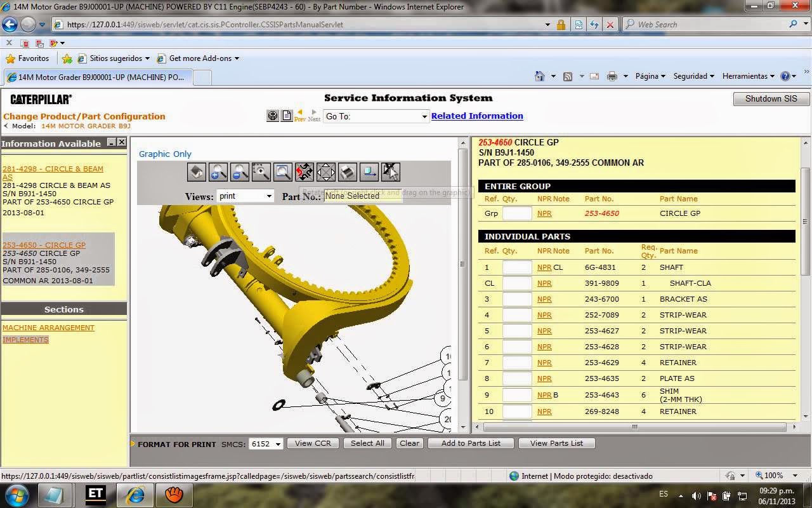Image resolution: width=812 pixels, height=508 pixels.
Task: Close the Information Available panel
Action: coord(122,143)
